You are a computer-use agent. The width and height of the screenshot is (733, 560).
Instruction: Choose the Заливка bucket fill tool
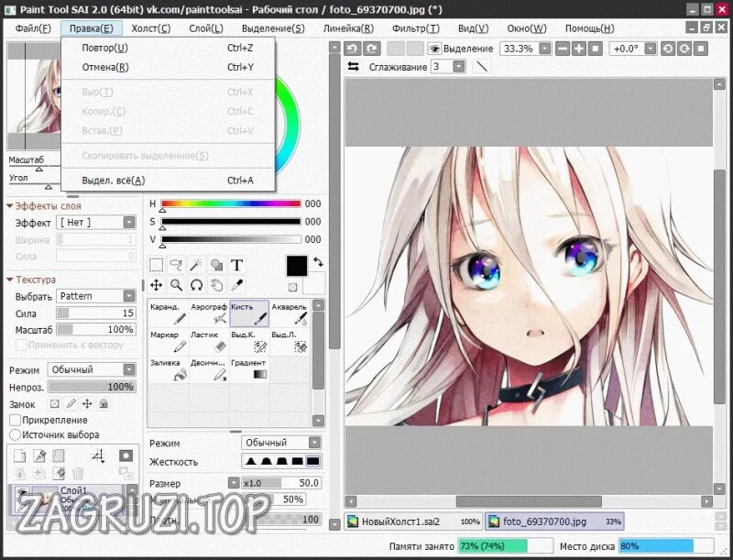(x=169, y=369)
